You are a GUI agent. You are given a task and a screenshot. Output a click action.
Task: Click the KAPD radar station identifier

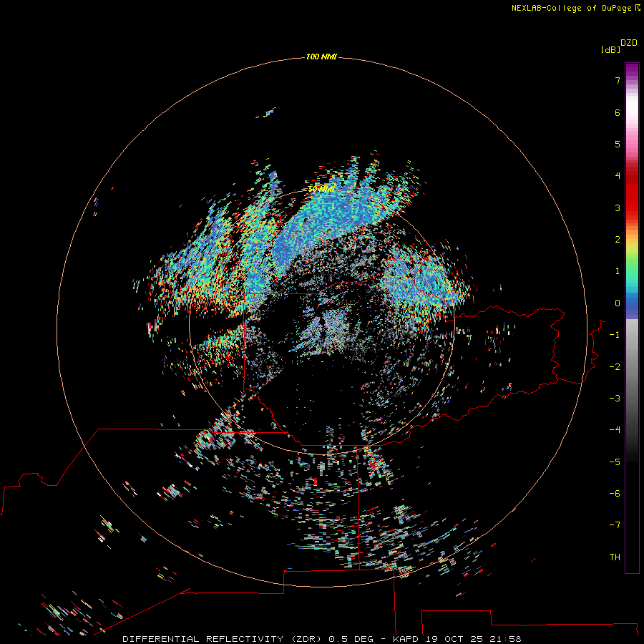click(x=406, y=639)
